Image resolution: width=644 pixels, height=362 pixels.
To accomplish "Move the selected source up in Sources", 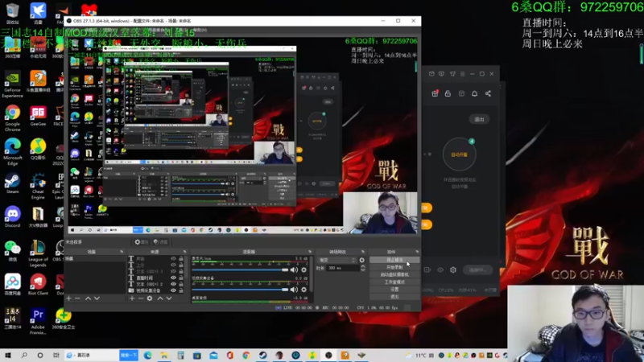I will point(160,298).
